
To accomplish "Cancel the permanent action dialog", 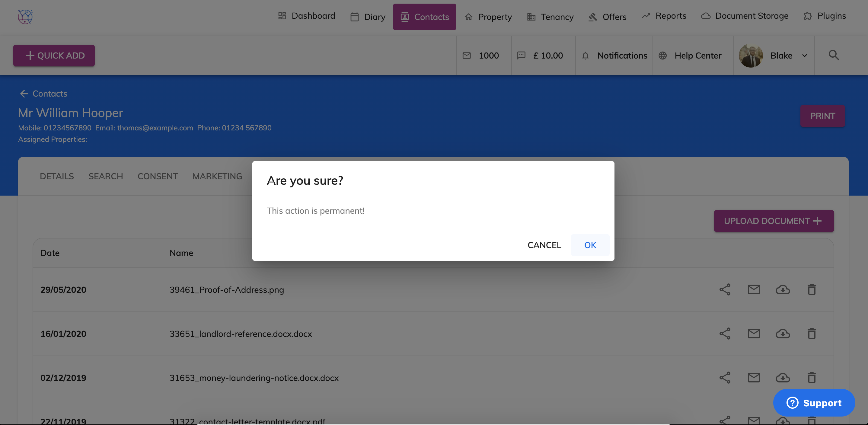I will click(x=544, y=245).
